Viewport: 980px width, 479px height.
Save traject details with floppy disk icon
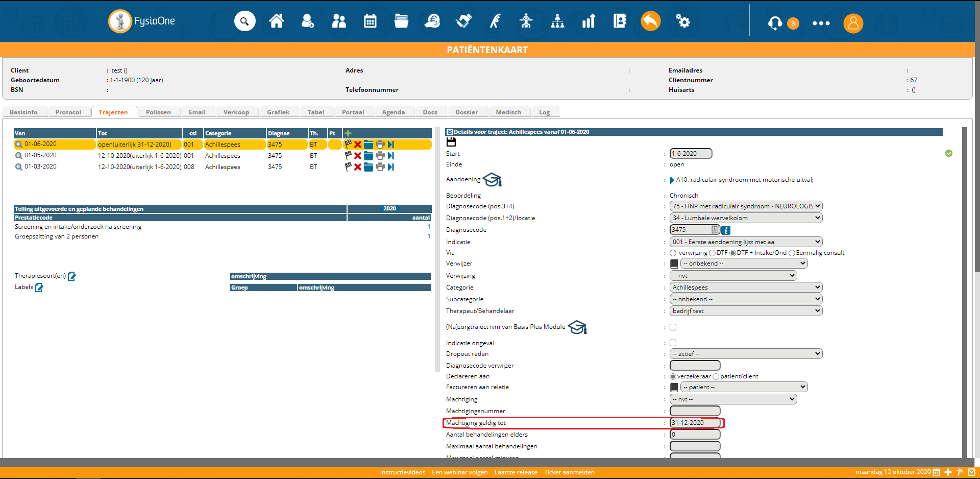(x=451, y=142)
